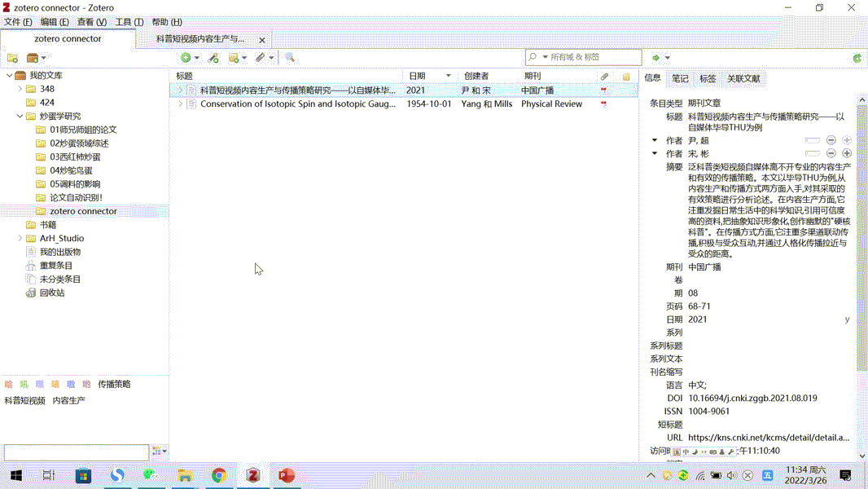Open WeChat from the taskbar

[x=151, y=475]
